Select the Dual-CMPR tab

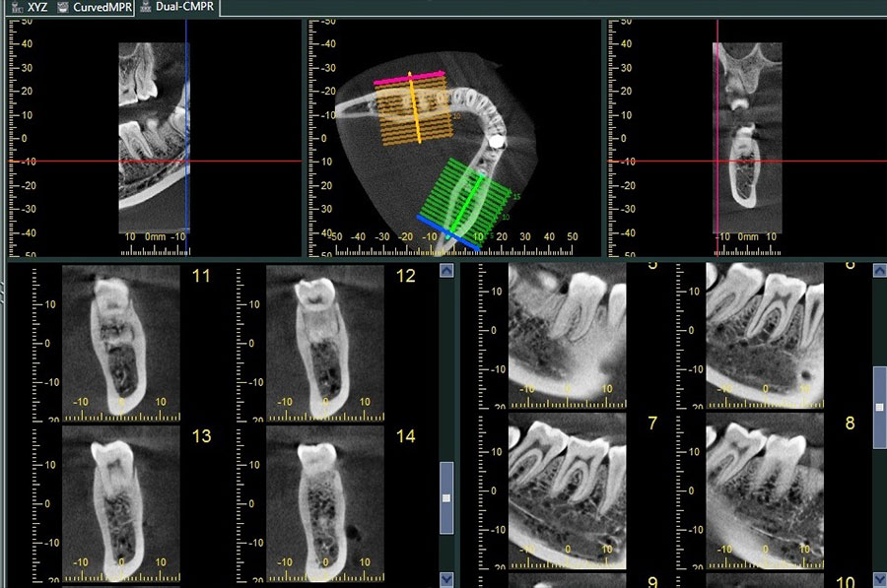coord(177,7)
